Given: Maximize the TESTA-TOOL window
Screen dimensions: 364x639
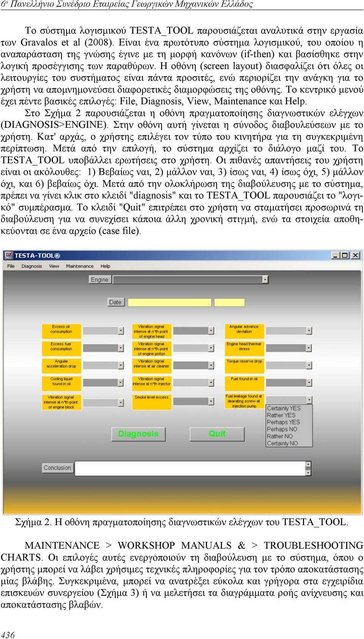Looking at the screenshot, I should (345, 255).
